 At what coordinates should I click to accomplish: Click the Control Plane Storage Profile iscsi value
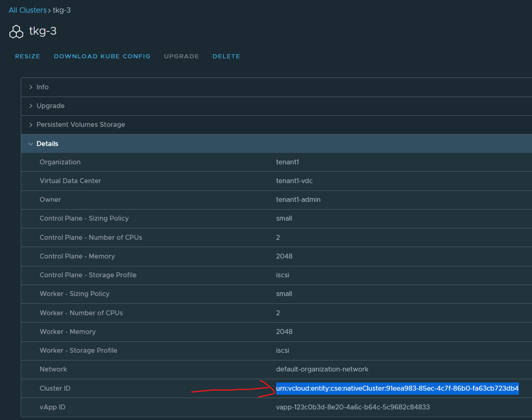point(282,275)
